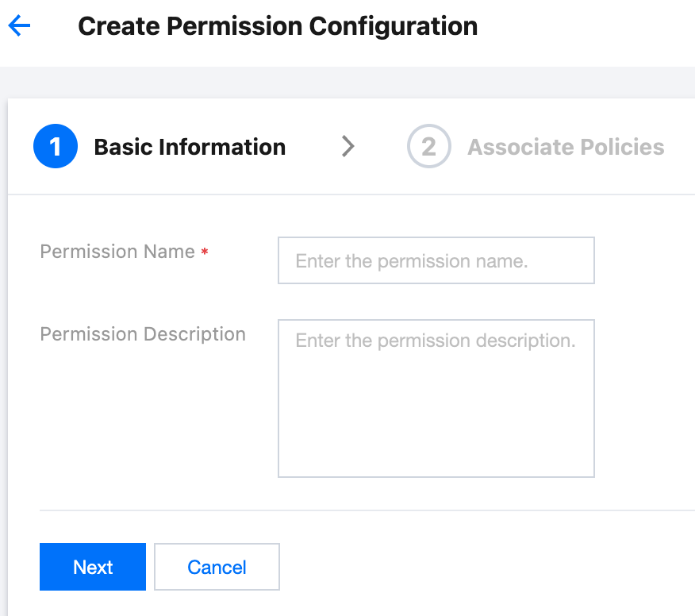Click the Permission Description field label
Viewport: 695px width, 616px height.
pos(143,334)
